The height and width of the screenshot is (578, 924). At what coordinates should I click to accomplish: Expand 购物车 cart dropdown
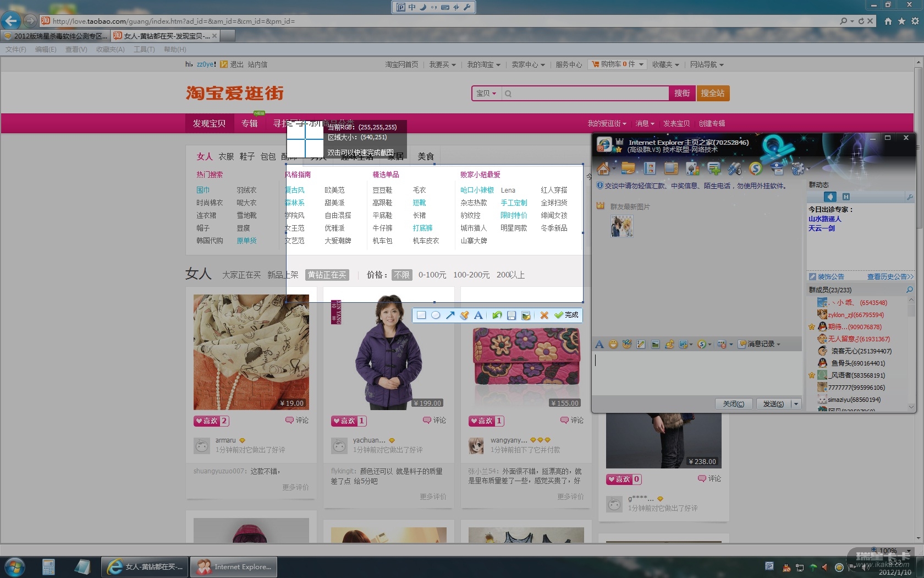click(618, 64)
